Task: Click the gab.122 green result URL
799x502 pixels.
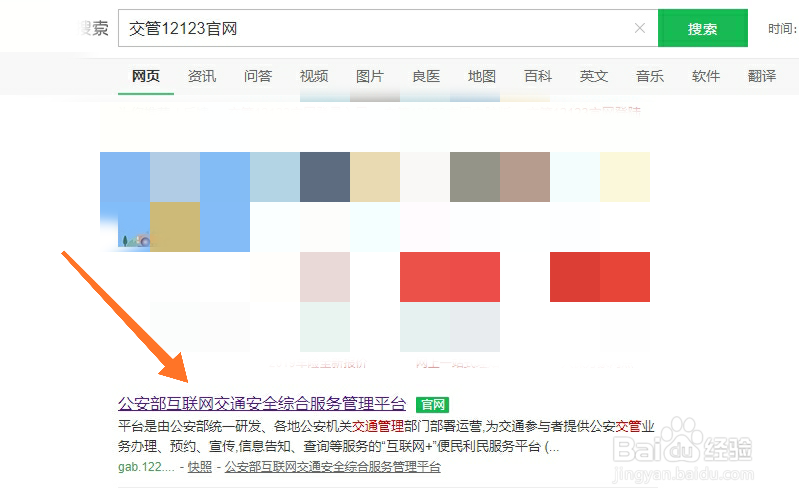Action: click(x=146, y=467)
